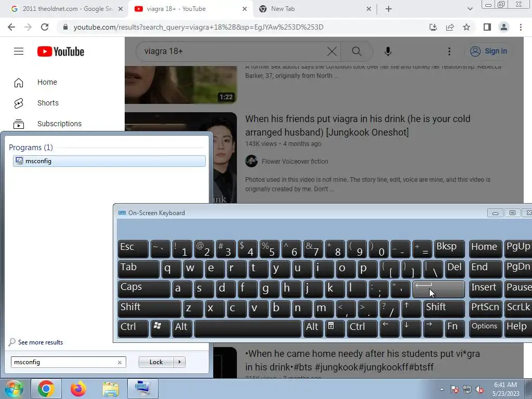Screen dimensions: 532x399
Task: Open the Chrome side panel icon
Action: click(487, 27)
